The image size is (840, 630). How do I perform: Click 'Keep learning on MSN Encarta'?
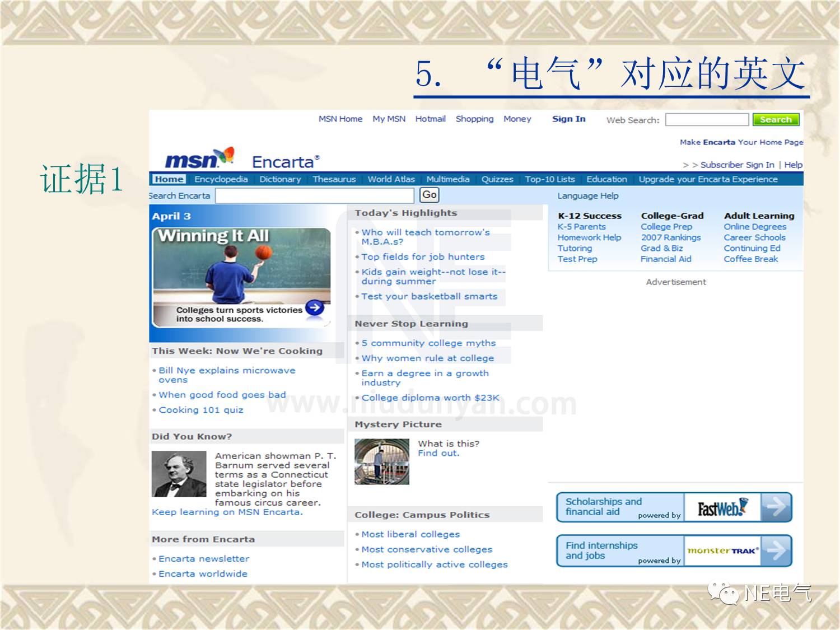227,512
